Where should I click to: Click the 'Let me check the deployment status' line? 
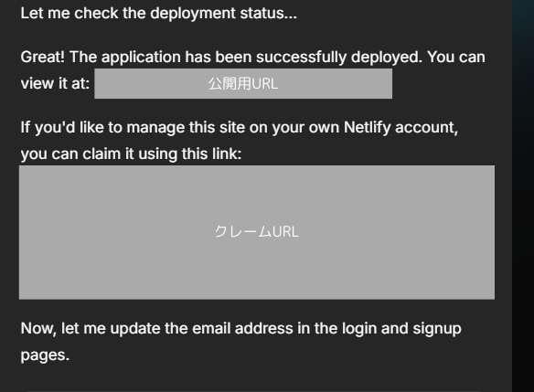(x=159, y=14)
